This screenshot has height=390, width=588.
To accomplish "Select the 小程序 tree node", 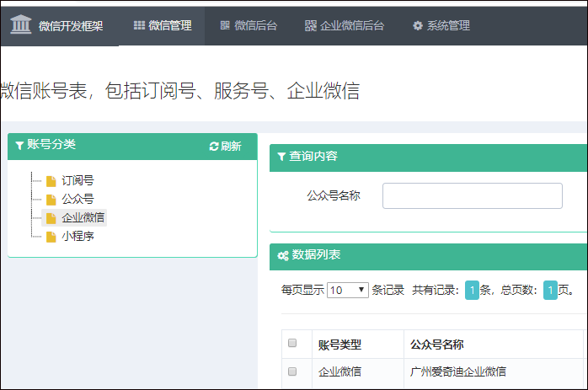I will click(x=78, y=237).
